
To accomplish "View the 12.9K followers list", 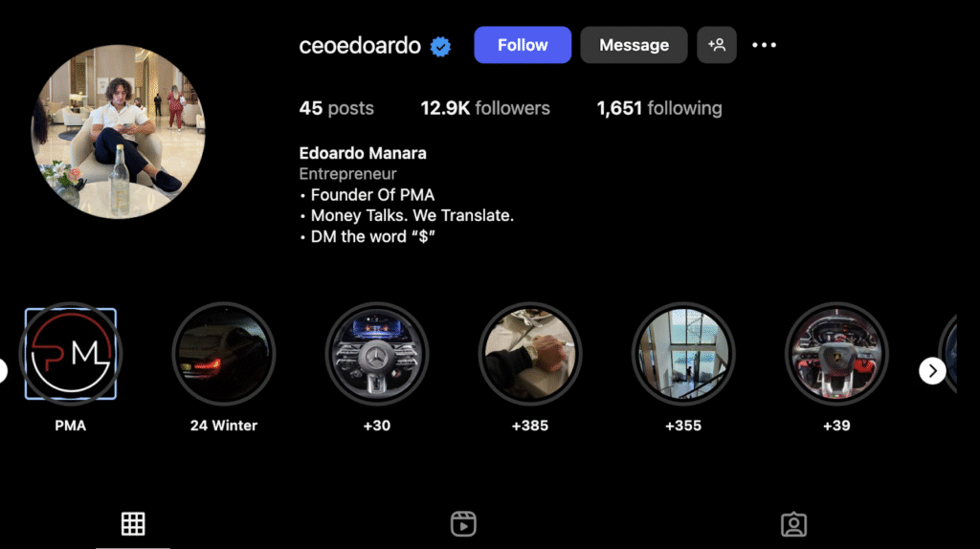I will pyautogui.click(x=485, y=108).
